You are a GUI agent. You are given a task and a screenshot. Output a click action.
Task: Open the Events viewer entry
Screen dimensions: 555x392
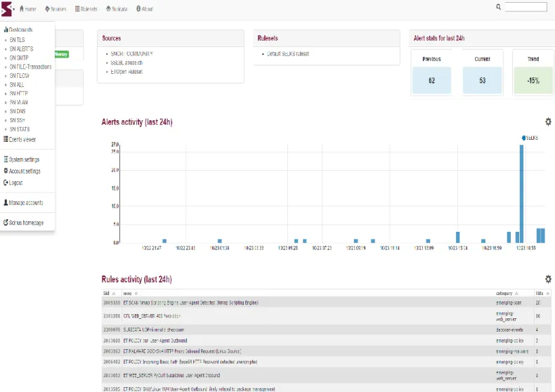(x=20, y=139)
